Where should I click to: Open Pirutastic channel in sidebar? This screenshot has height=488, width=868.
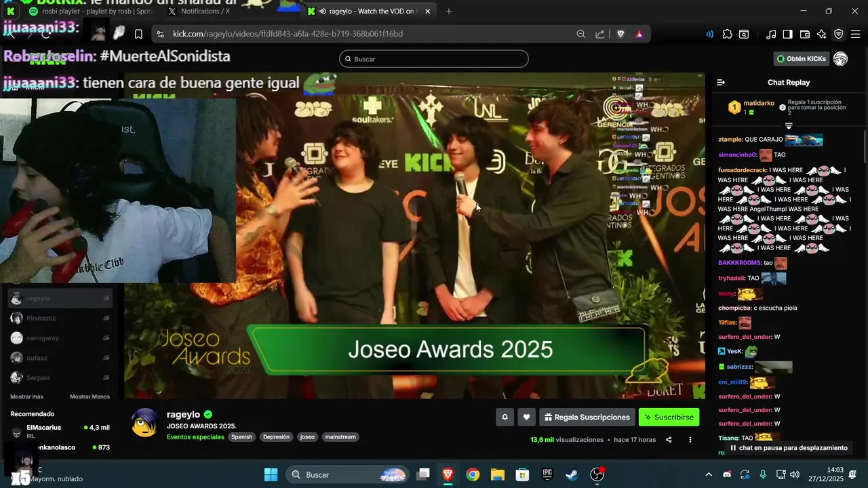60,318
